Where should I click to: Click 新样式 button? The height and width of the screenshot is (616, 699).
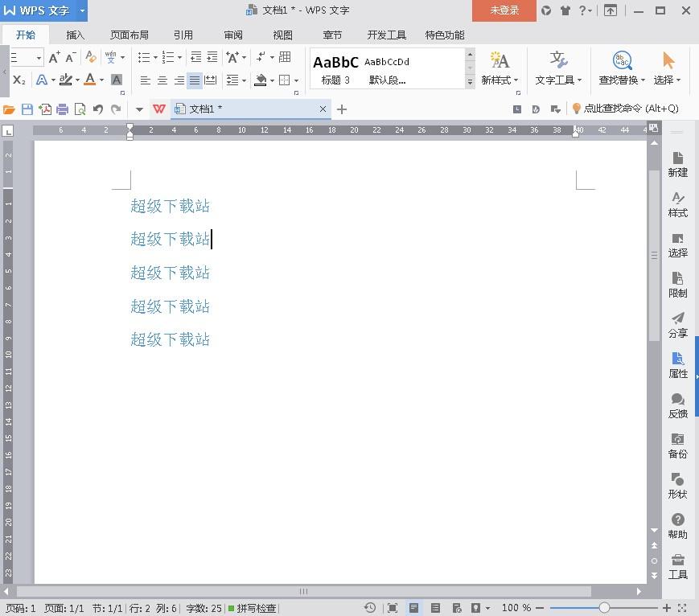(500, 69)
